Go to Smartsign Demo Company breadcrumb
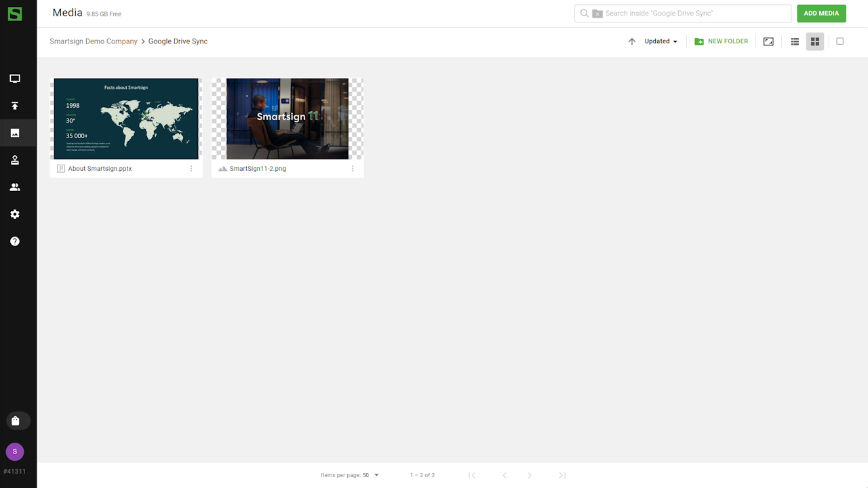 [94, 41]
